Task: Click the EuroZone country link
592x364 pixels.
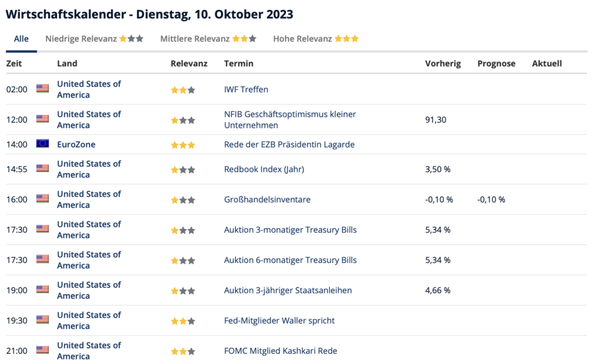Action: 76,145
